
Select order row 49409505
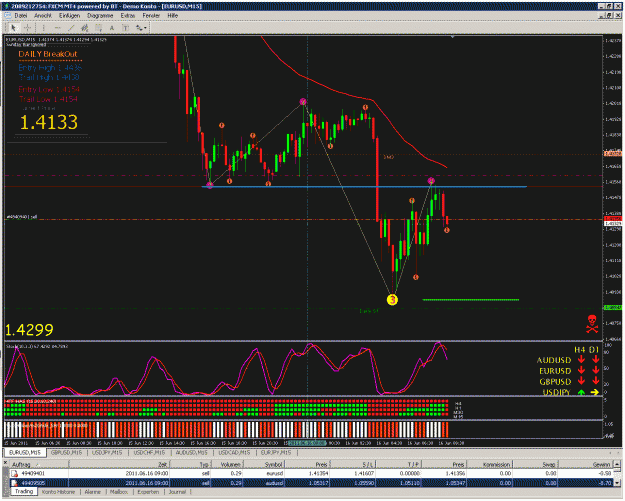click(x=311, y=483)
